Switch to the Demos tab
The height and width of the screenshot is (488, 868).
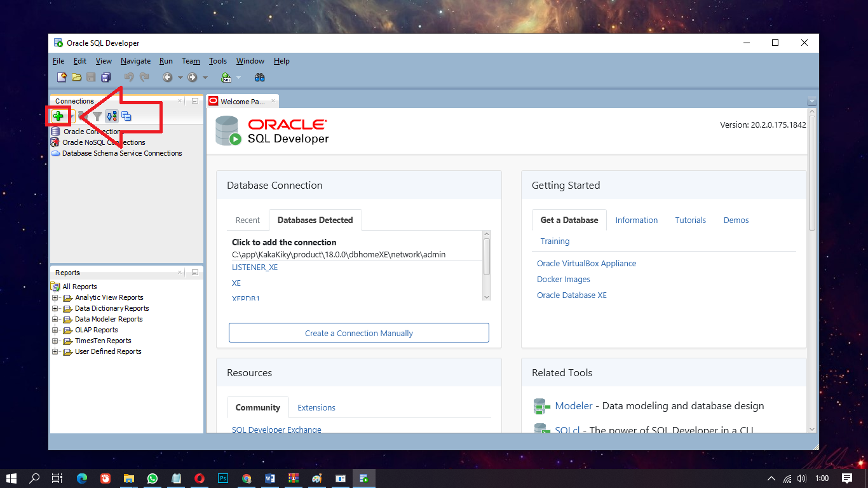736,220
